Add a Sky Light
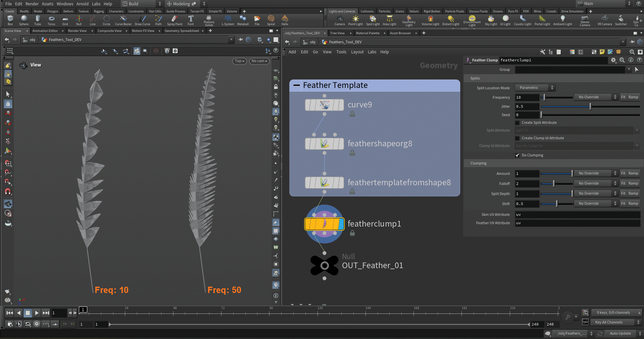The width and height of the screenshot is (644, 339). tap(491, 20)
